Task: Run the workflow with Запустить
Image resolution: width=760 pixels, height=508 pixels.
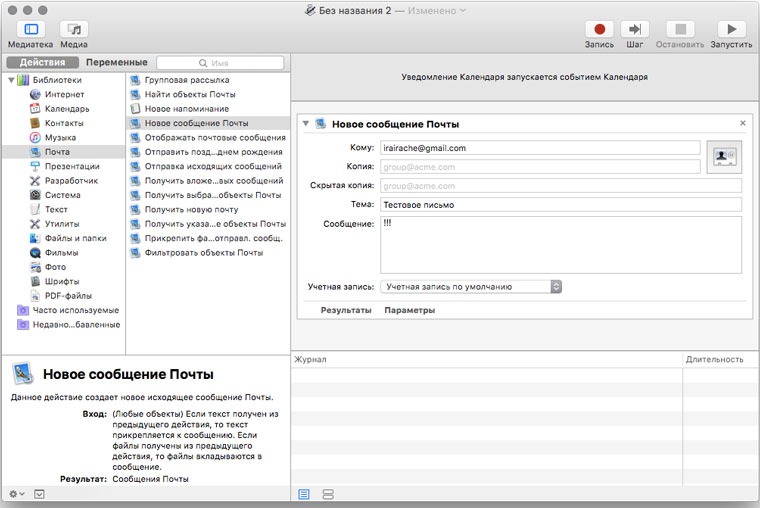Action: [x=731, y=29]
